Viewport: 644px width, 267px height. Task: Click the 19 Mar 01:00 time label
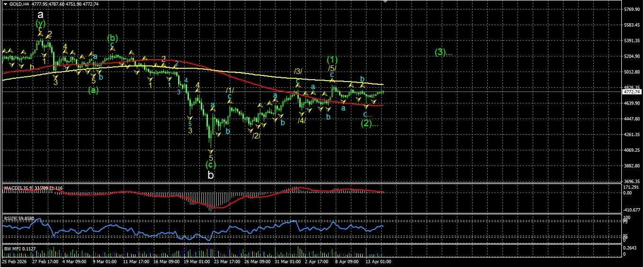197,261
